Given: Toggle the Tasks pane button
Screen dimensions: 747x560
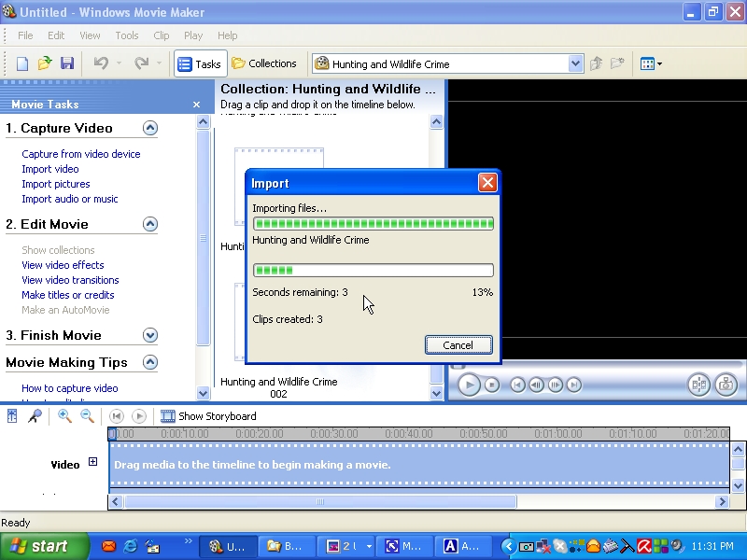Looking at the screenshot, I should tap(199, 63).
